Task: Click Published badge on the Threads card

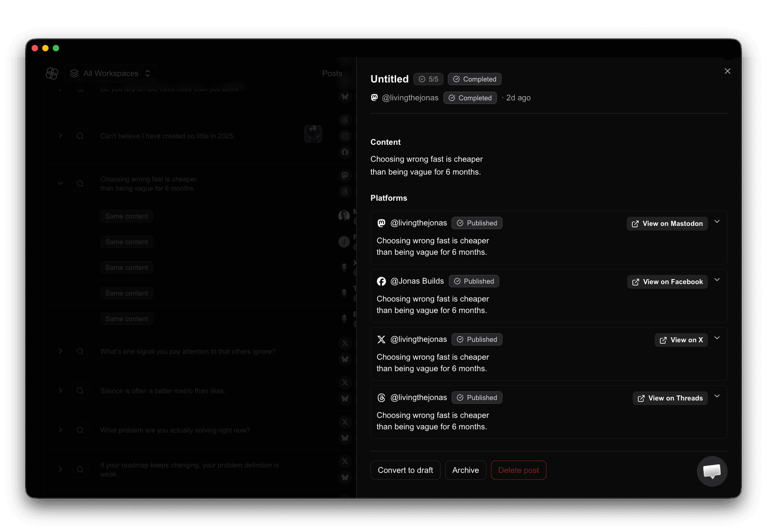Action: 477,398
